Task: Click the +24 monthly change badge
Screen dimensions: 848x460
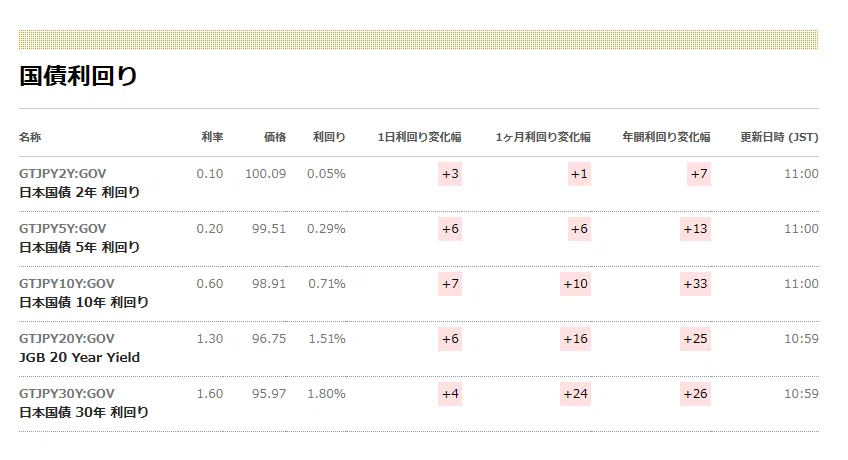Action: coord(575,394)
